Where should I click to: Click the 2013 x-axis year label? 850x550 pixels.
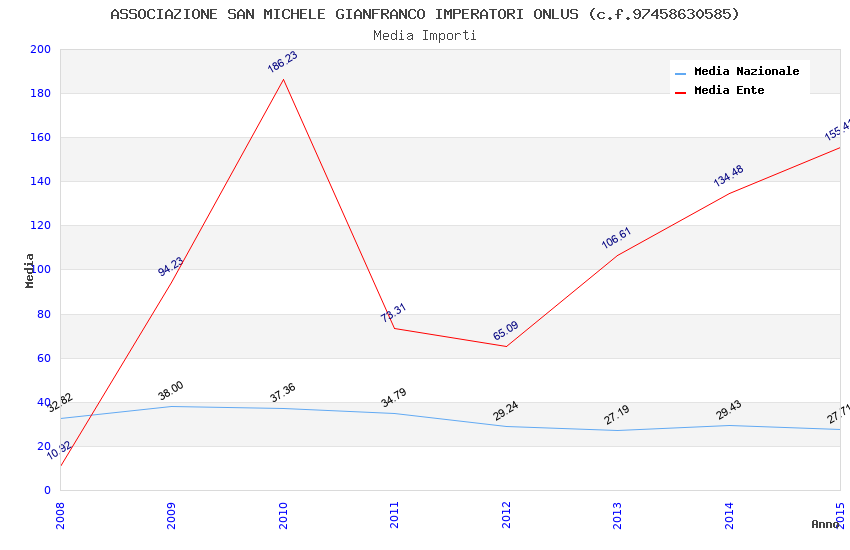(617, 515)
